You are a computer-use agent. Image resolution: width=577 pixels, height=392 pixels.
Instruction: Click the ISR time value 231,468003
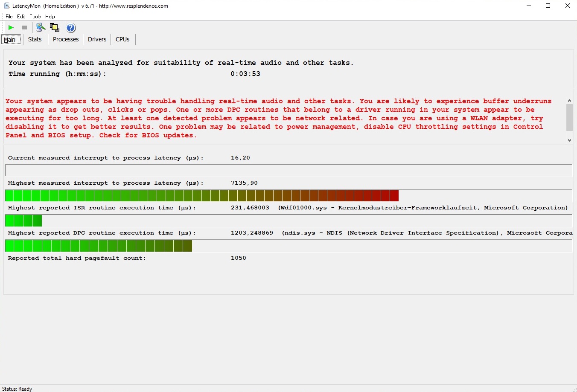(x=250, y=208)
